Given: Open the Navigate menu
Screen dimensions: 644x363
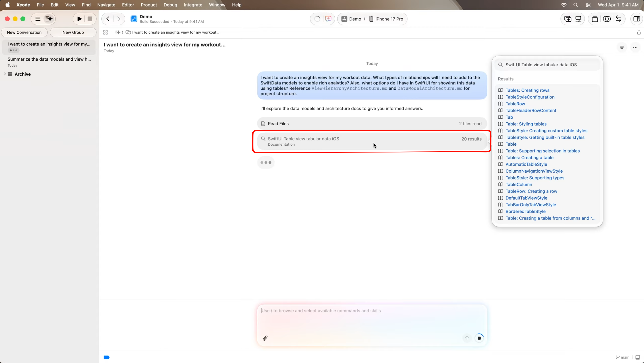Looking at the screenshot, I should click(106, 5).
